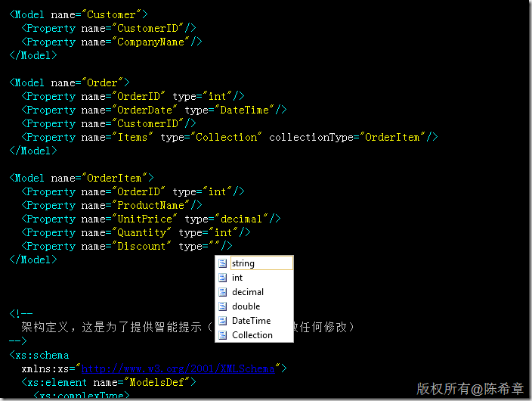Click the "CompanyName" property value
This screenshot has width=532, height=401.
click(150, 42)
